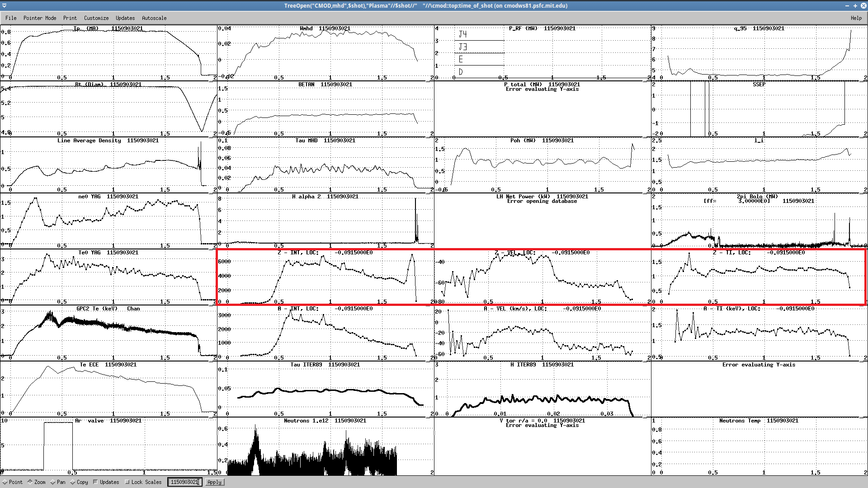868x488 pixels.
Task: Choose the Pan pointer mode
Action: 53,482
